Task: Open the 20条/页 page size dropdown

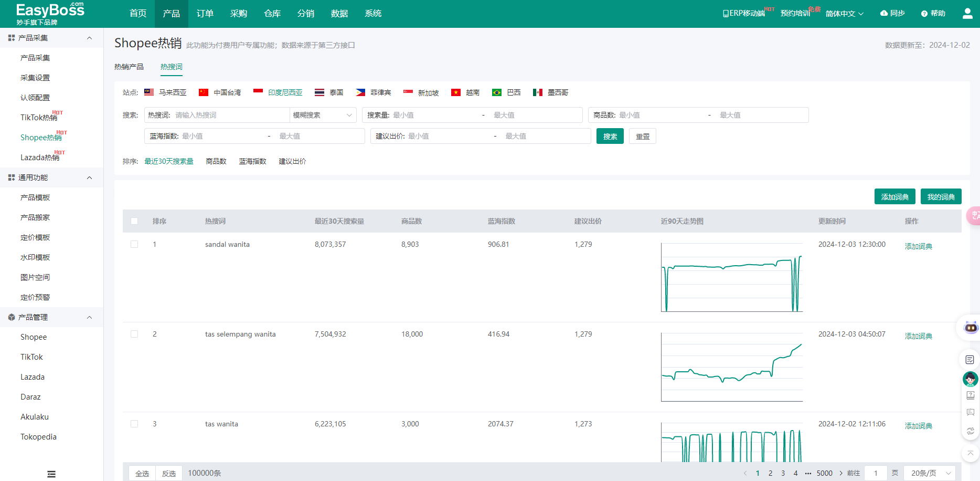Action: [931, 473]
